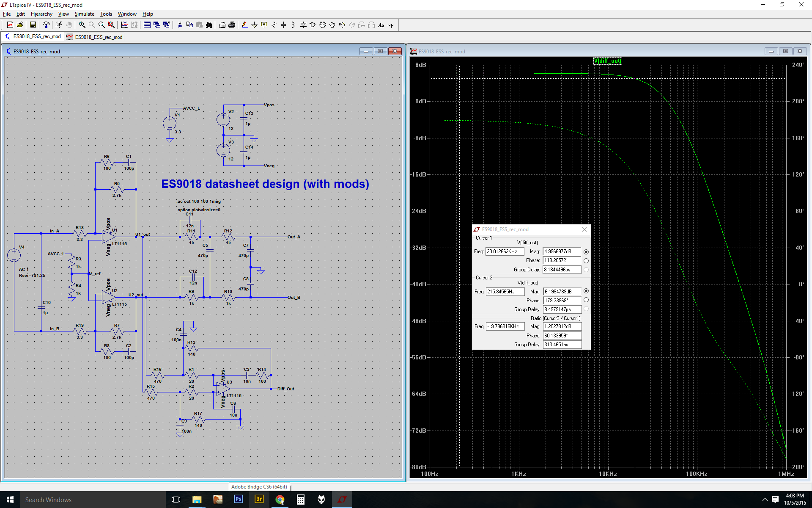Click the Cursor 1 Freq input field
The image size is (812, 508).
click(505, 251)
